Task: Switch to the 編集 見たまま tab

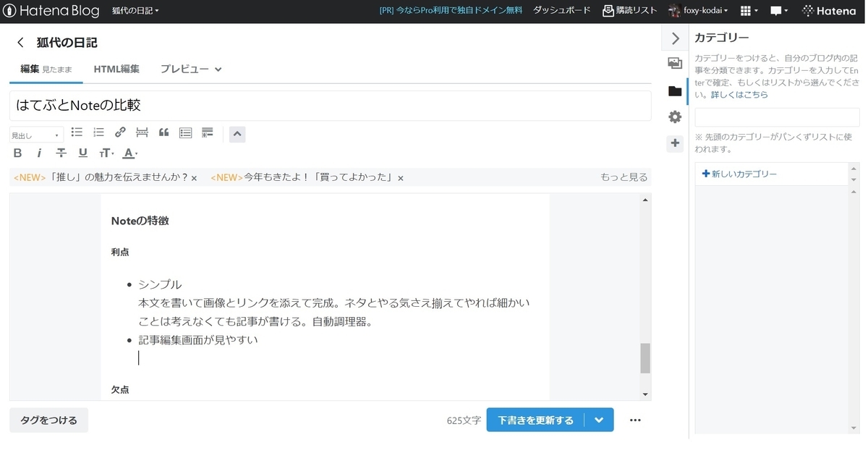Action: click(x=46, y=69)
